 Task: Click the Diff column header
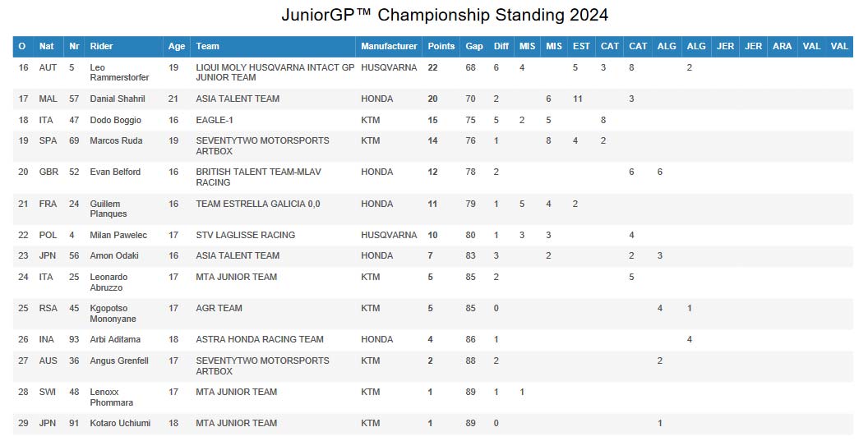501,46
